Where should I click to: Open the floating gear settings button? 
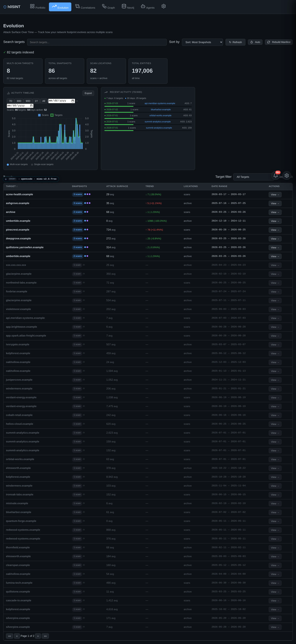point(287,176)
